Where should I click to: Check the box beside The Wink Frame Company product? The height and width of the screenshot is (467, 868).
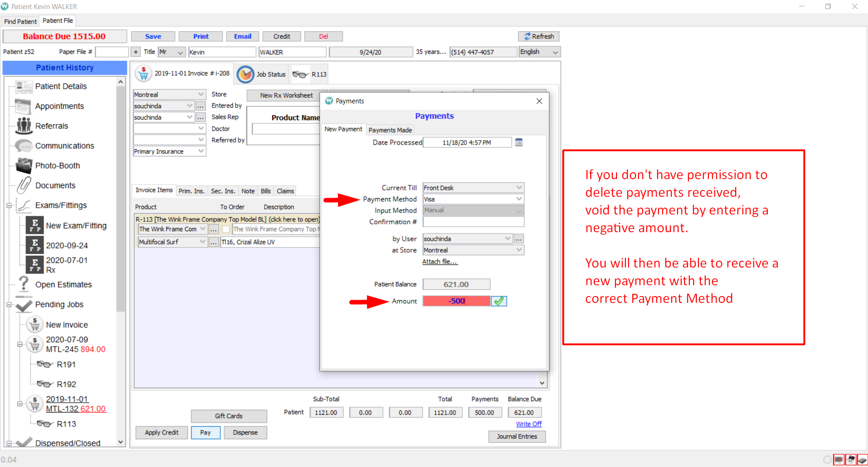click(x=226, y=229)
